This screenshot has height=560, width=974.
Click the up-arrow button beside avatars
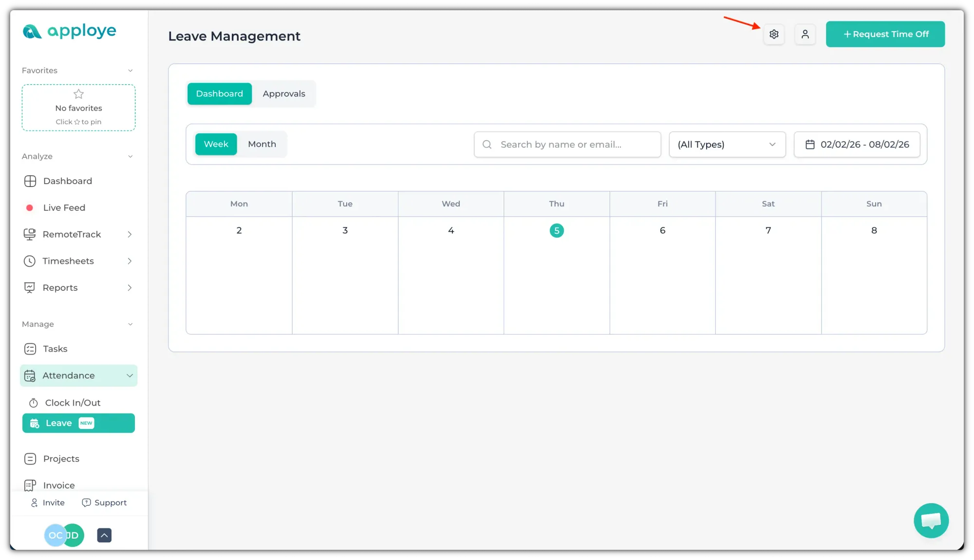[104, 535]
